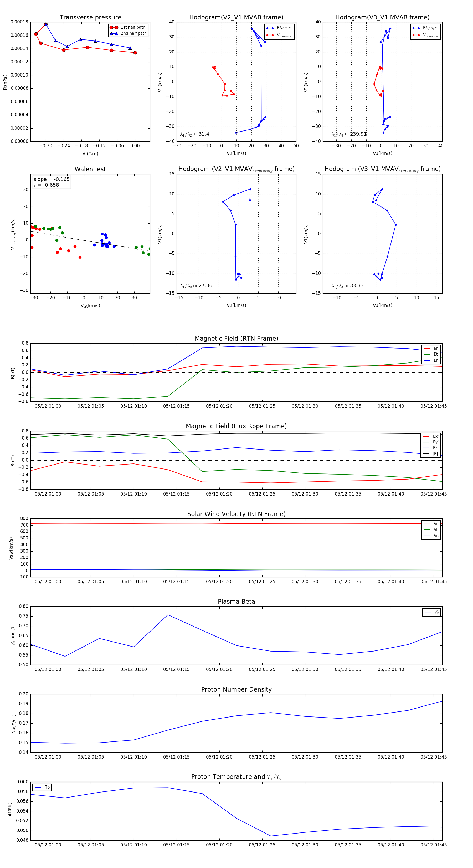Viewport: 473px width, 868px height.
Task: Click the "05/12 01:25" tick under Plasma Beta plot
Action: click(x=262, y=669)
